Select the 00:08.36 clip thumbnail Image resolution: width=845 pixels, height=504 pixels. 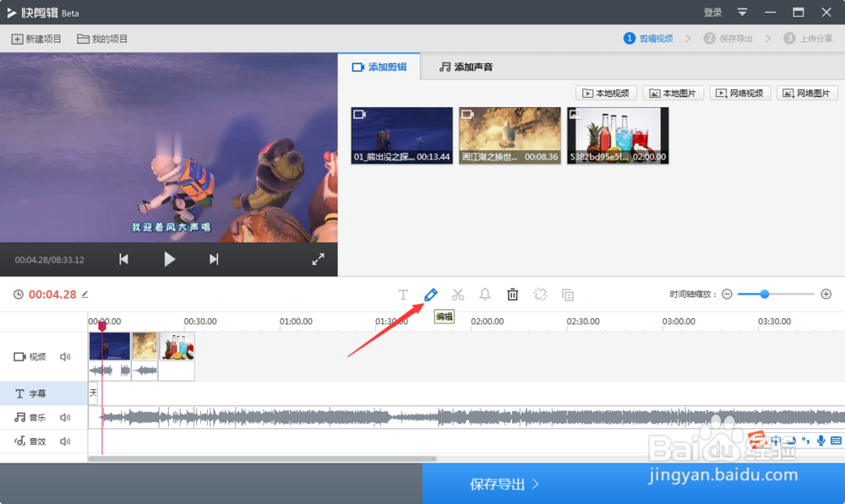coord(510,135)
